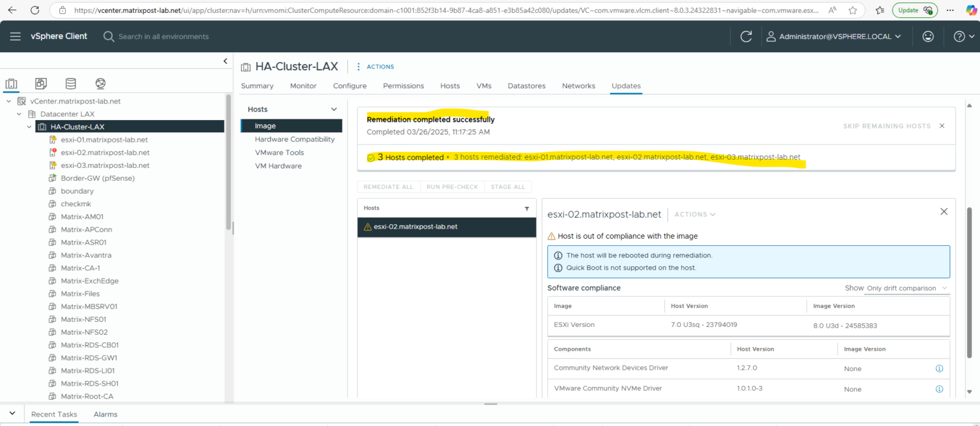Switch to the Updates tab
The image size is (980, 426).
[626, 86]
